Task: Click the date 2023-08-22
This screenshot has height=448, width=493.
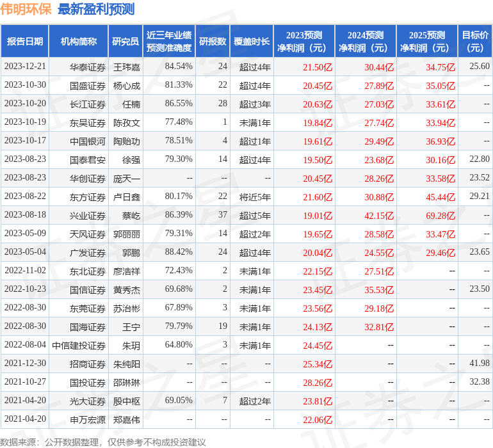Action: [x=25, y=196]
